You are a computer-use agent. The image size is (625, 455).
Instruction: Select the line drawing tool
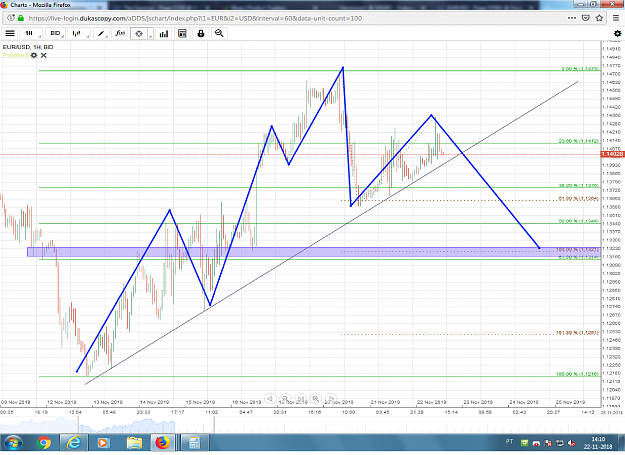[x=101, y=33]
